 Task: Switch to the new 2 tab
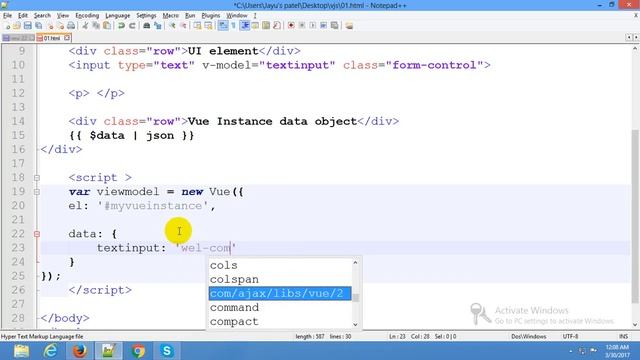[18, 38]
